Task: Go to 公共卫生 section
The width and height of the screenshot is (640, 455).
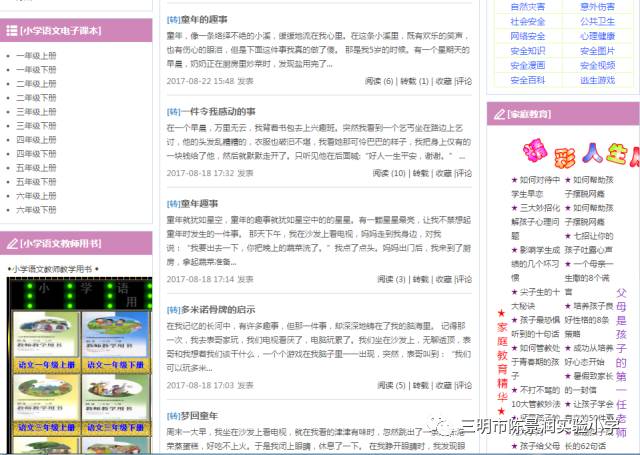Action: 598,21
